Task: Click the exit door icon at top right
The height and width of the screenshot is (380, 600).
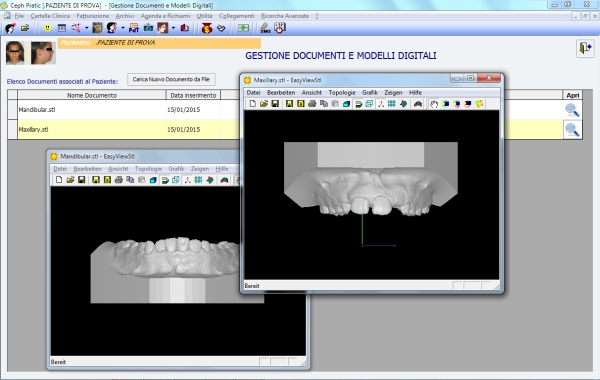Action: [x=585, y=48]
